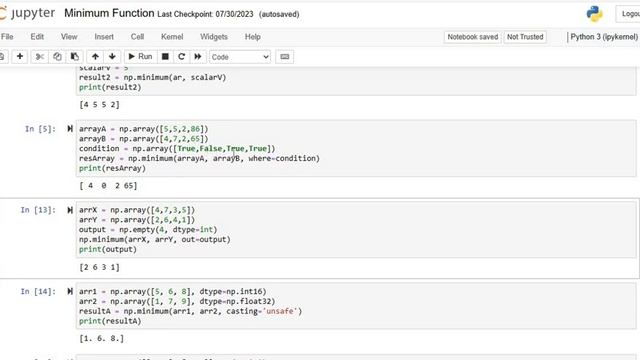Restart the kernel icon
The width and height of the screenshot is (640, 360).
[x=182, y=57]
